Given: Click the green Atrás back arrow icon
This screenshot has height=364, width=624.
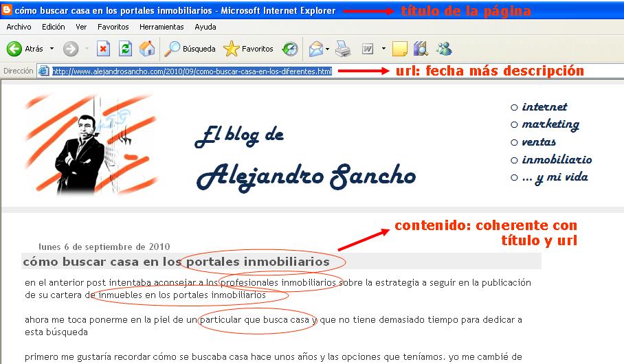Looking at the screenshot, I should [14, 49].
